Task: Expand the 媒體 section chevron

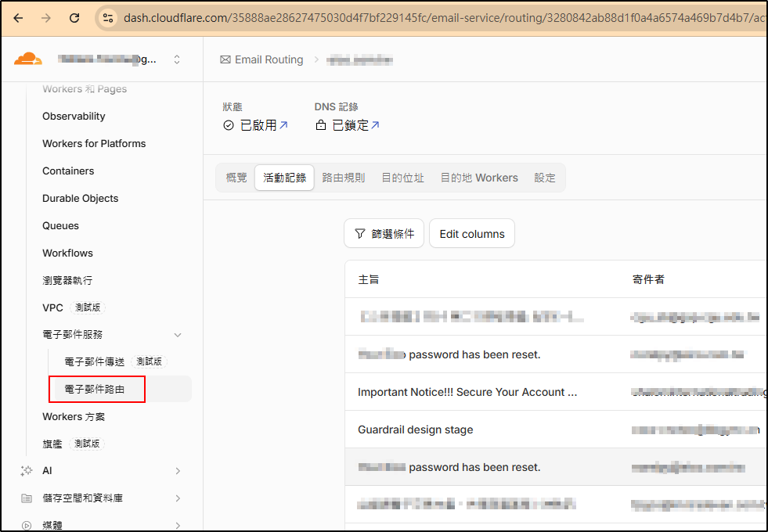Action: point(178,526)
